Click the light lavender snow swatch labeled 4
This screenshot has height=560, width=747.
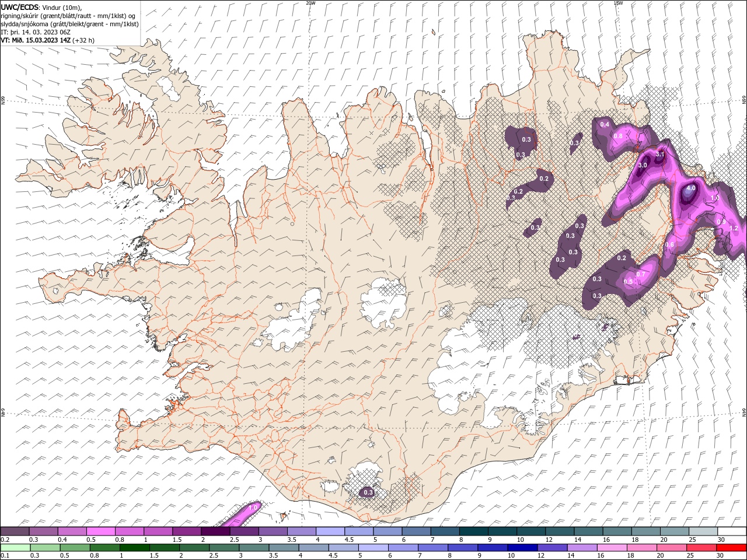pyautogui.click(x=330, y=531)
